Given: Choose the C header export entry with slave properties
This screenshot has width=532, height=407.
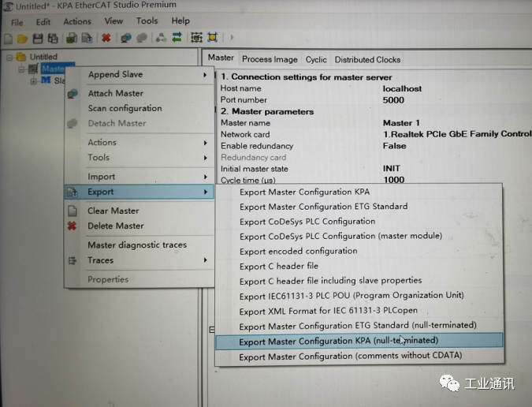Looking at the screenshot, I should point(359,281).
